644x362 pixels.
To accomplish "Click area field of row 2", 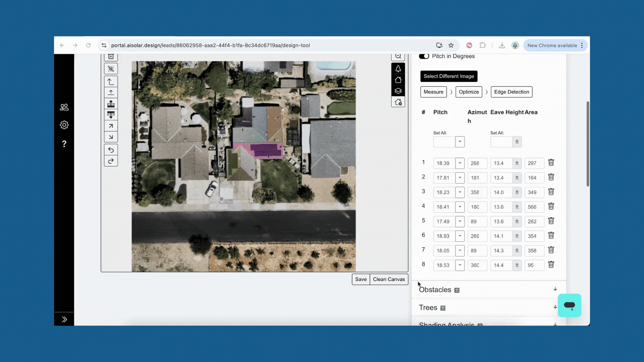I will click(x=534, y=178).
